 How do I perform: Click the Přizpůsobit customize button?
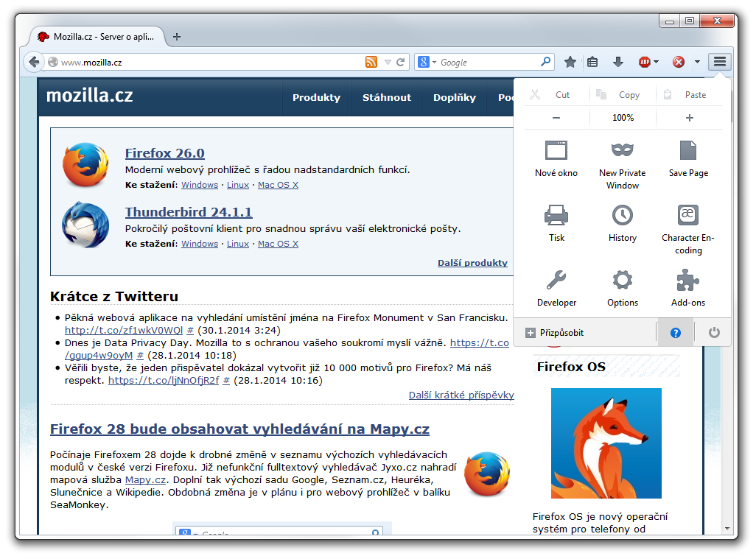tap(555, 333)
